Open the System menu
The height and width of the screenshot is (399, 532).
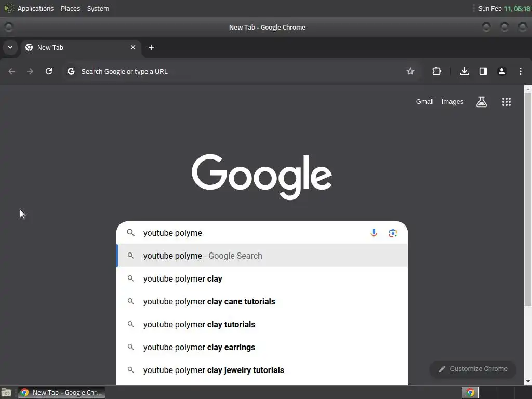coord(98,8)
